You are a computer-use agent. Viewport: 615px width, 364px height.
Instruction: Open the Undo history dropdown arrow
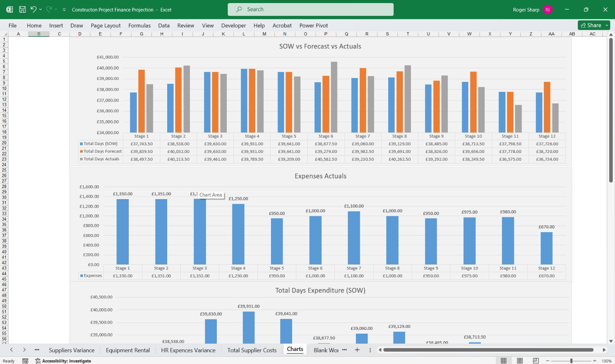pos(40,9)
